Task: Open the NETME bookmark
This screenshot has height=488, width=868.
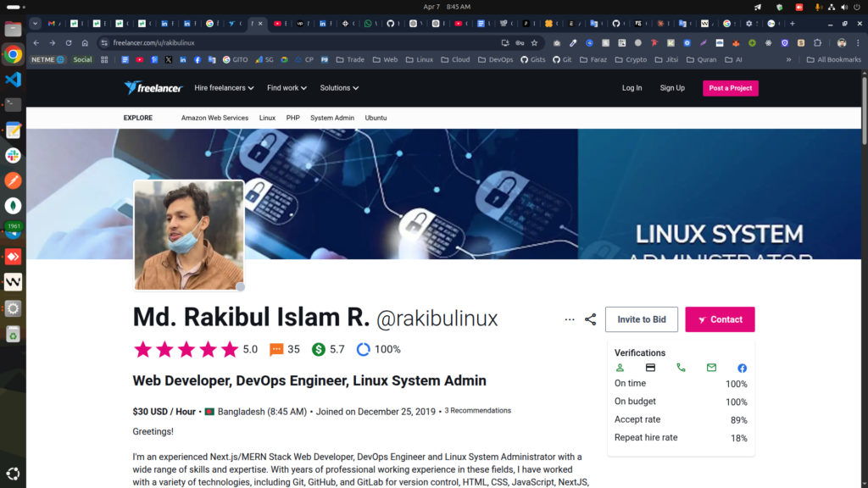Action: pos(47,59)
